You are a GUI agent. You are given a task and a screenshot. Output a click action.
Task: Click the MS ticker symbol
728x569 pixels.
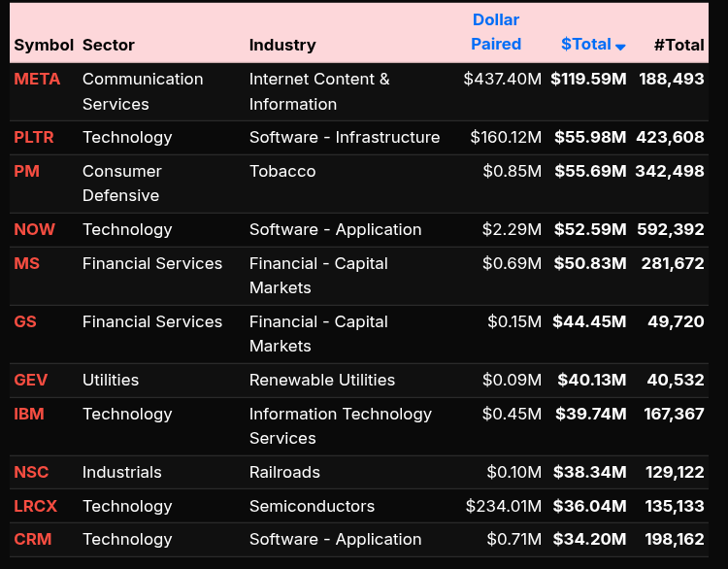[27, 264]
